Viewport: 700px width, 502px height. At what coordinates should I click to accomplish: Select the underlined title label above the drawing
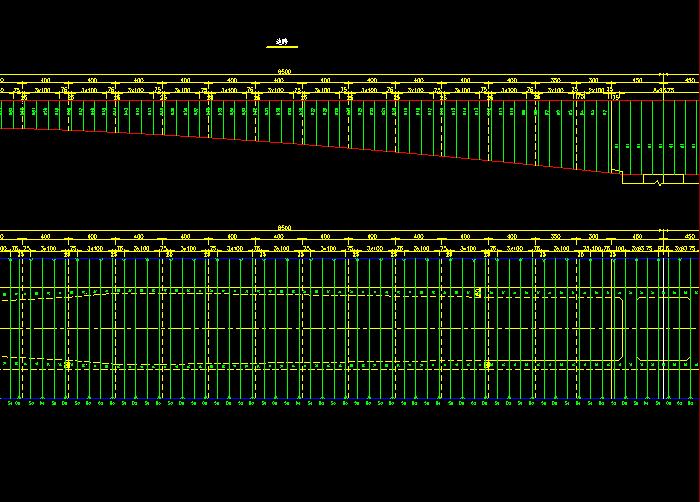(x=282, y=43)
